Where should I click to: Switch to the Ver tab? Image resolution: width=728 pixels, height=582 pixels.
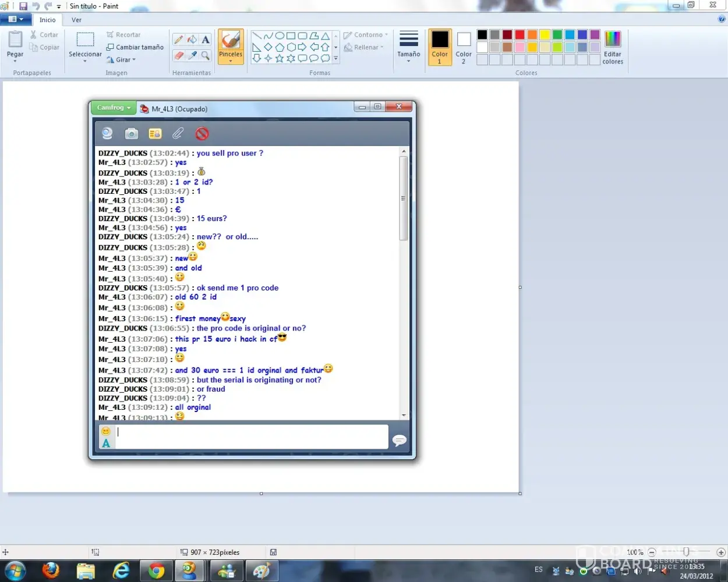coord(76,20)
